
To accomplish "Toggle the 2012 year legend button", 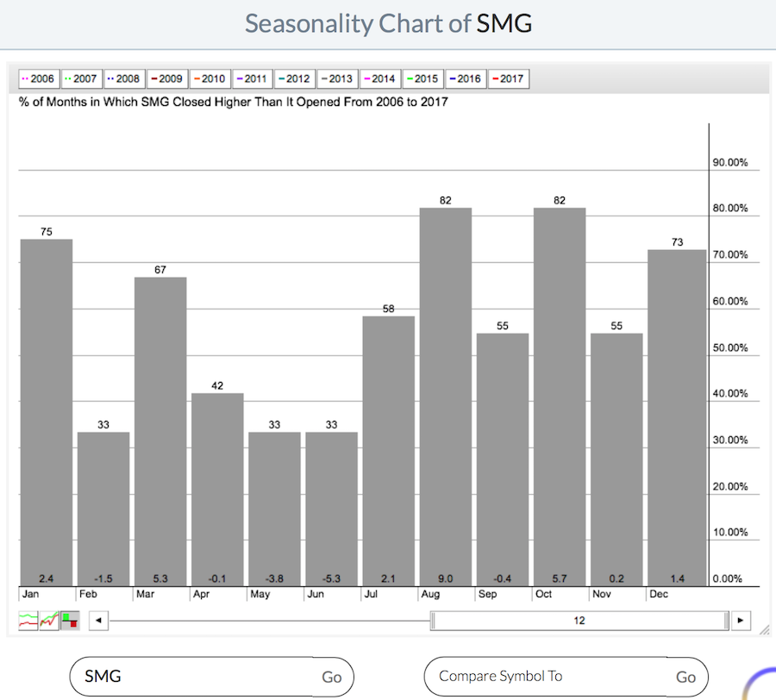I will (295, 78).
